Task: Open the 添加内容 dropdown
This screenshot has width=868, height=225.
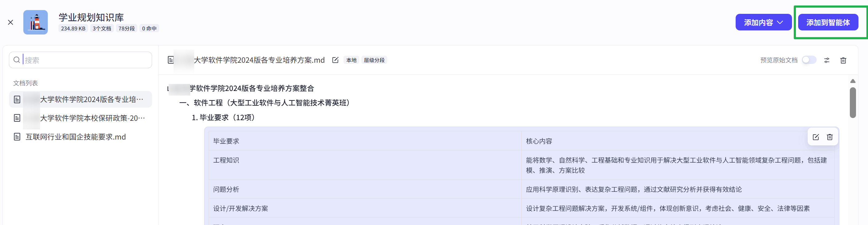Action: click(763, 22)
